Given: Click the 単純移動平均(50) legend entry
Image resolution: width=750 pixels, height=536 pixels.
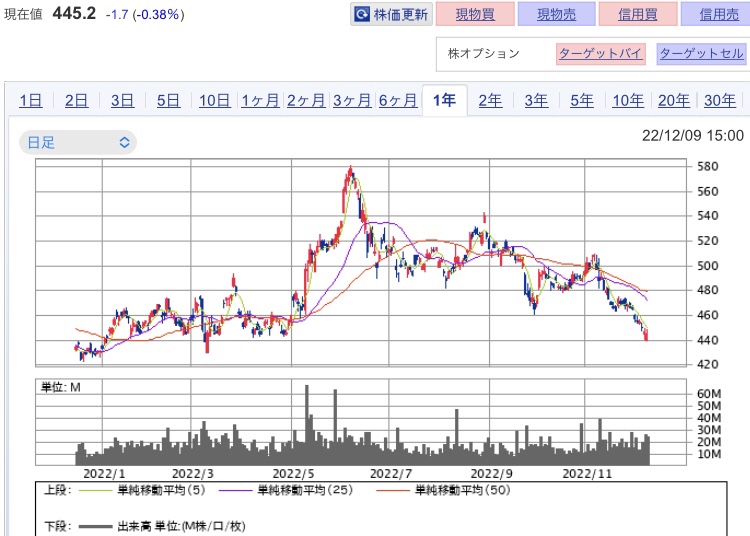Looking at the screenshot, I should (463, 490).
